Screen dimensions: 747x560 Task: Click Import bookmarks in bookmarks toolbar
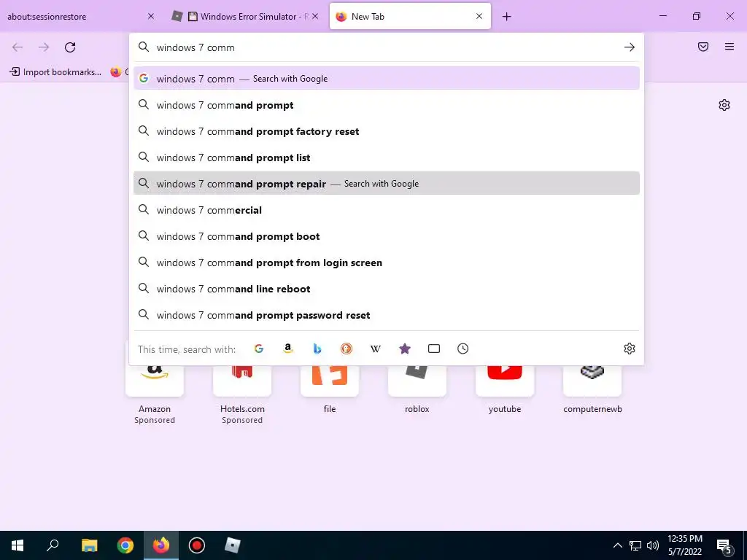[55, 72]
